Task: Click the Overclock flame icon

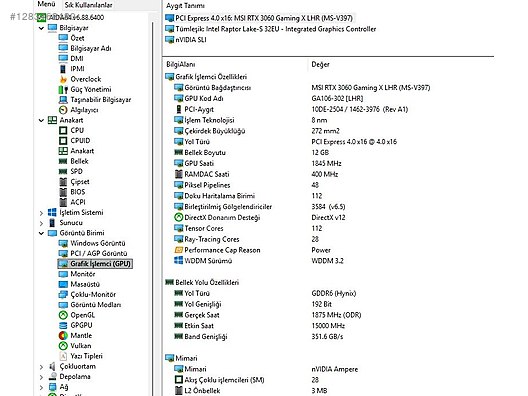Action: click(x=63, y=79)
